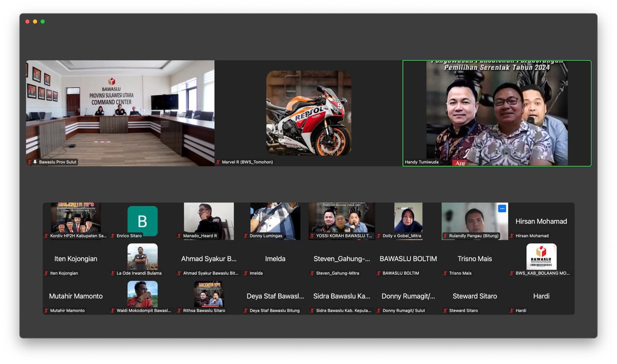Click Enrico Sitaro's green B avatar

[142, 221]
